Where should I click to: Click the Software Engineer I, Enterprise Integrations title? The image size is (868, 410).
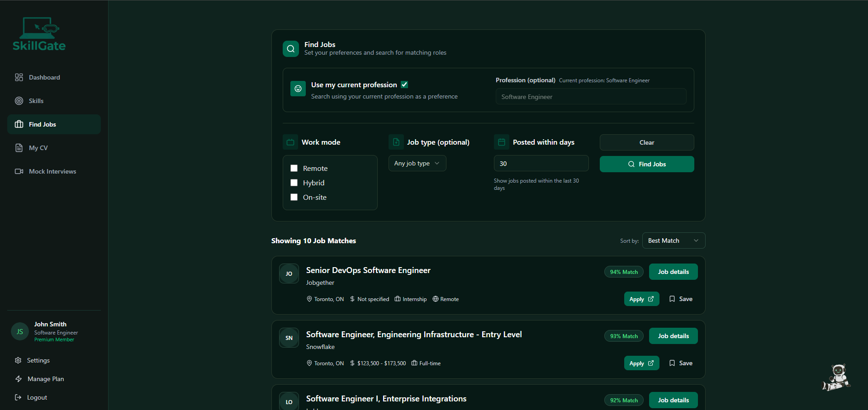point(386,398)
